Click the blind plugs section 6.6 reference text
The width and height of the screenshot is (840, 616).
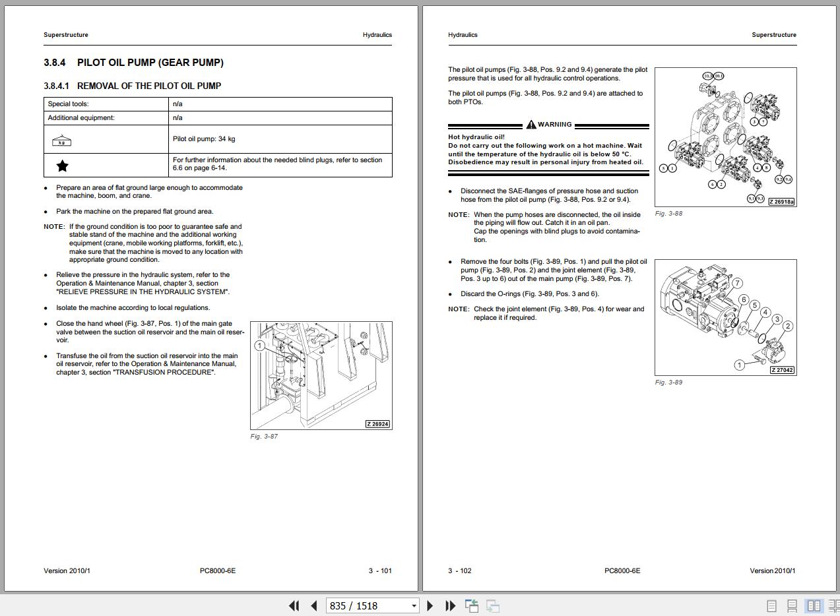277,164
